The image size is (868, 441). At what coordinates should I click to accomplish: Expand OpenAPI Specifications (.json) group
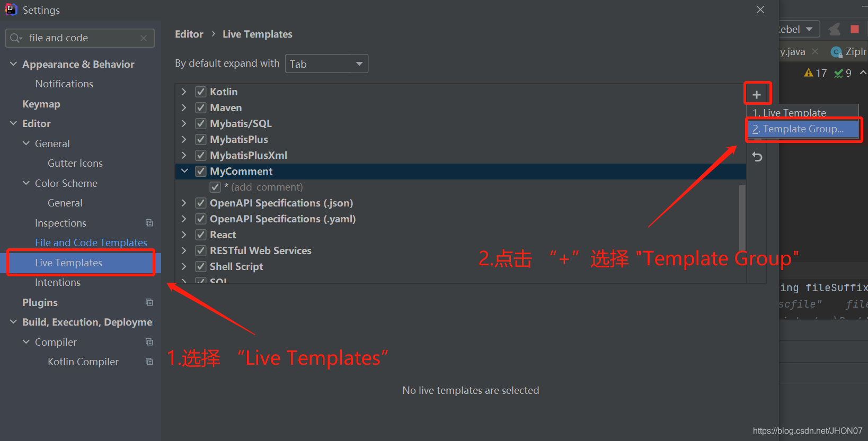[x=184, y=203]
